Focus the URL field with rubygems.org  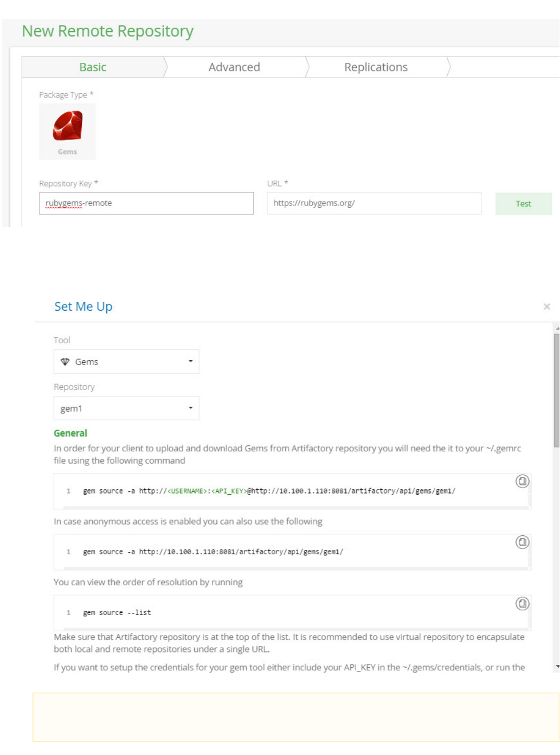pyautogui.click(x=374, y=203)
